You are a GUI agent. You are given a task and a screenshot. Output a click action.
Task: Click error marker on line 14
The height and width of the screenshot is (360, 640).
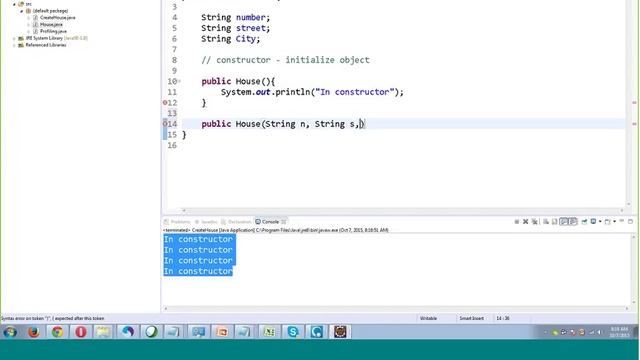pos(165,123)
